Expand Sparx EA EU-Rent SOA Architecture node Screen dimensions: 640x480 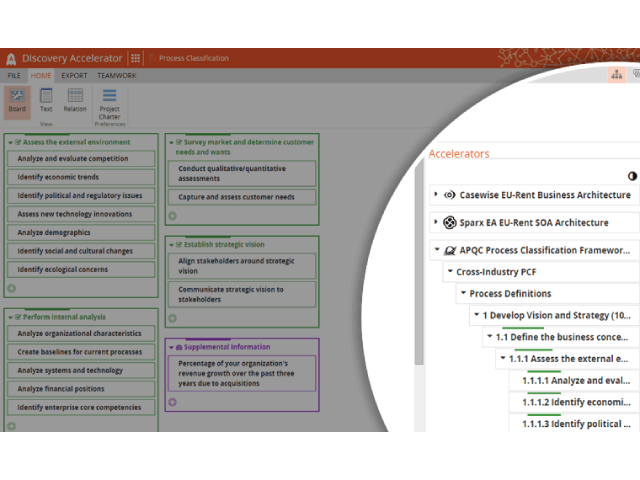pos(436,222)
